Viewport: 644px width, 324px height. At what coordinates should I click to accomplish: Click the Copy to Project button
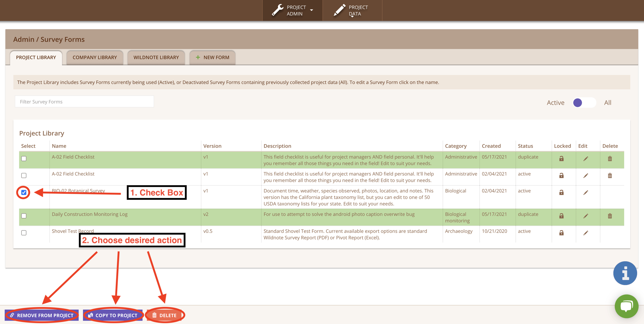pos(113,315)
